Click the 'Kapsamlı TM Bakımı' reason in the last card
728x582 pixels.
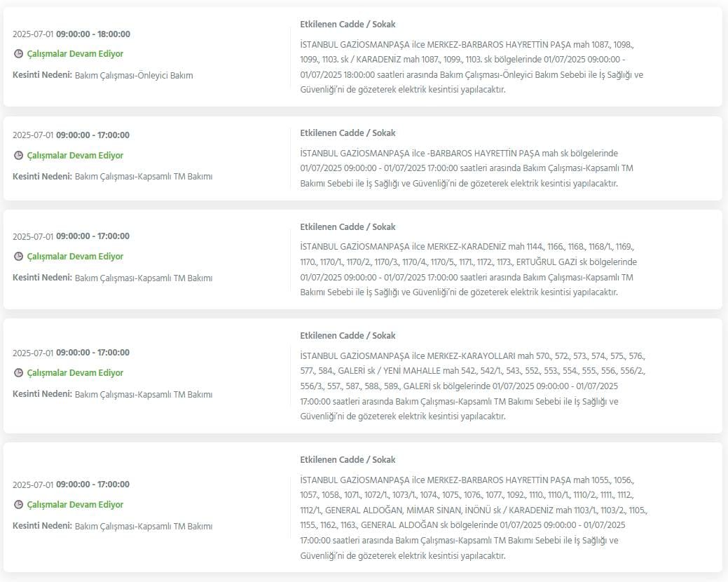click(x=144, y=527)
